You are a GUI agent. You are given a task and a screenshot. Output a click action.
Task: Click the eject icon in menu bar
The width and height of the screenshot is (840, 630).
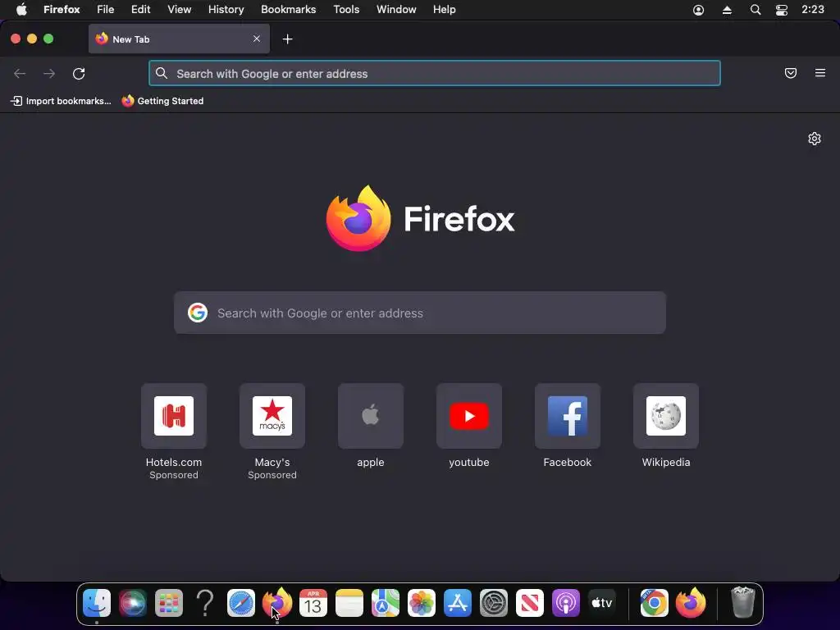click(x=727, y=10)
